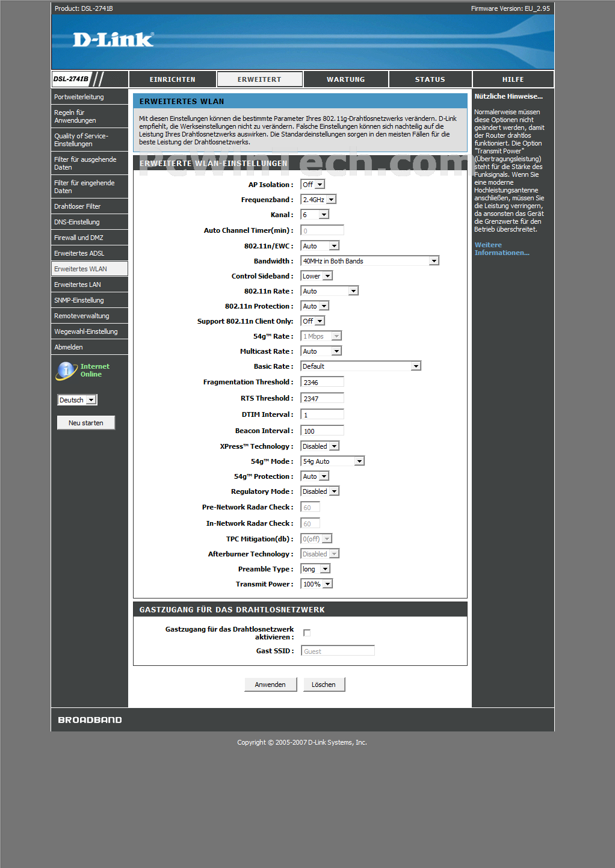Image resolution: width=615 pixels, height=868 pixels.
Task: Click the Erweitertes WLAN section heading
Action: pos(182,102)
